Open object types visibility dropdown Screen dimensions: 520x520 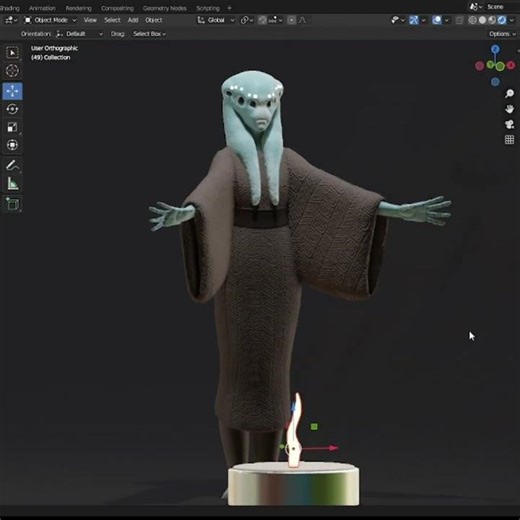coord(397,20)
